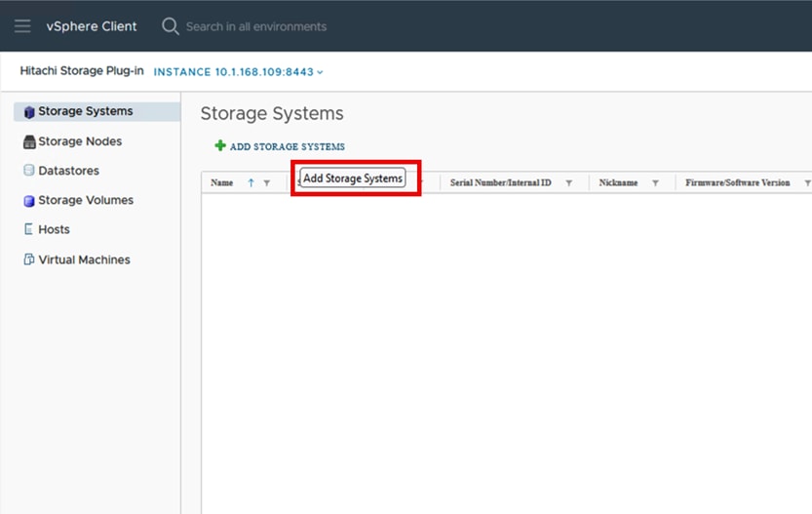Image resolution: width=812 pixels, height=514 pixels.
Task: Open the Firmware/Software Version column filter
Action: coord(806,183)
